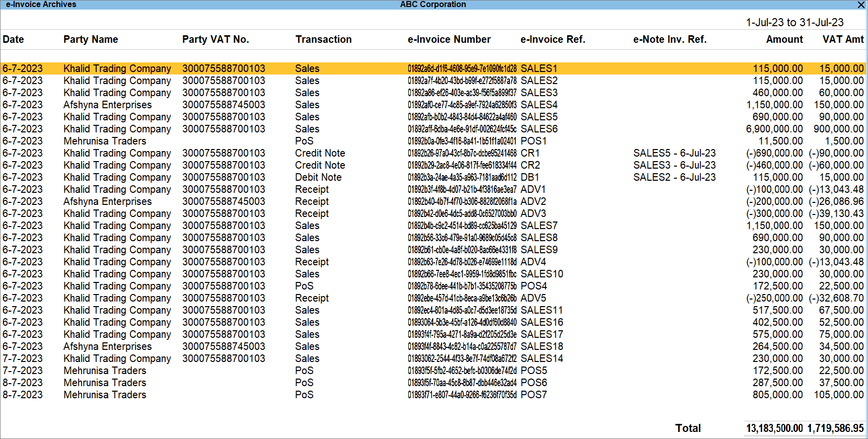Select the SALES18 reference entry
Image resolution: width=868 pixels, height=439 pixels.
click(x=542, y=346)
